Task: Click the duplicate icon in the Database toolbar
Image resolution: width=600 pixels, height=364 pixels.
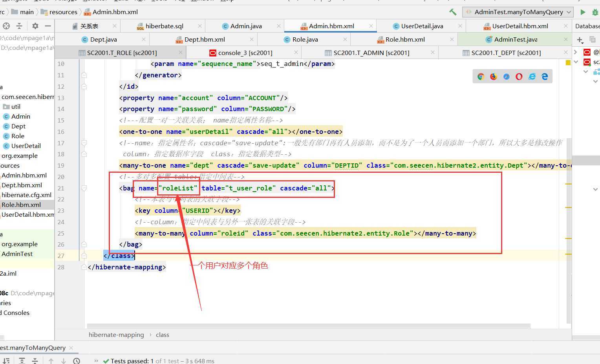Action: (593, 40)
